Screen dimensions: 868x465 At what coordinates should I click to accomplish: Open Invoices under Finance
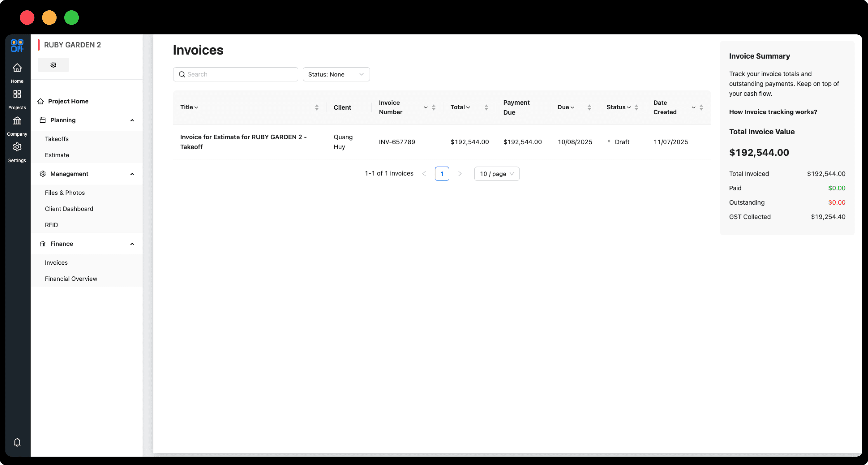point(56,262)
